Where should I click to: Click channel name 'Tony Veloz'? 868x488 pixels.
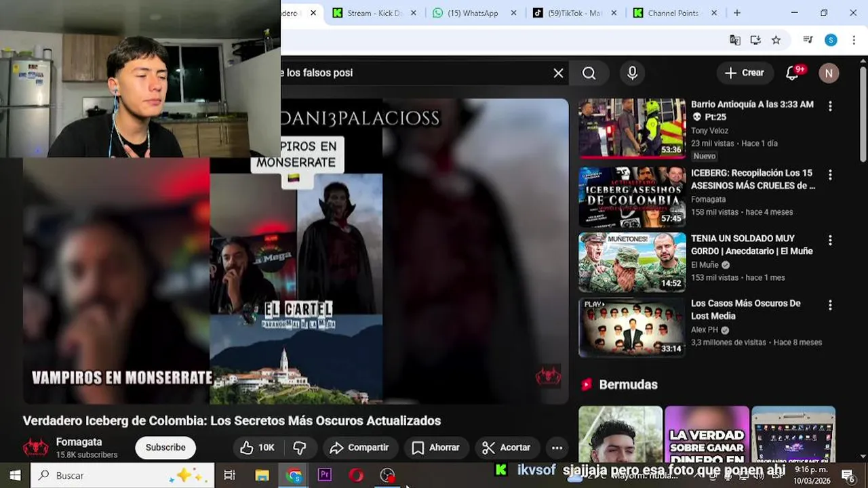pos(709,131)
